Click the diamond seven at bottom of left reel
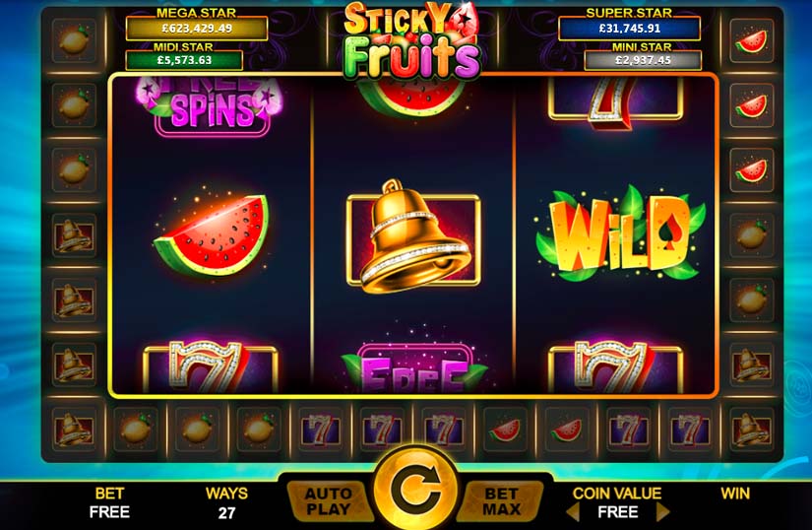 [x=210, y=366]
